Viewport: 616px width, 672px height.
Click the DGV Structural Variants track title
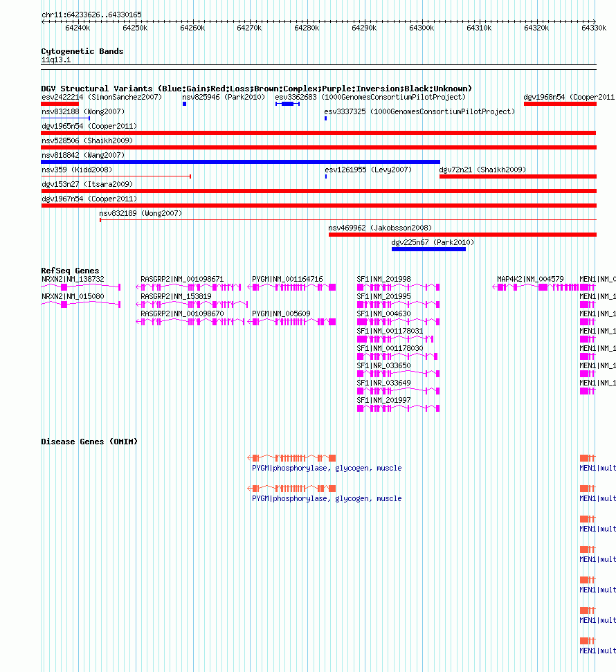click(256, 89)
